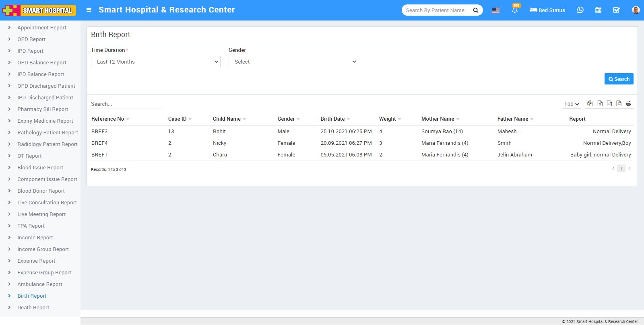Viewport: 644px width, 325px height.
Task: Open the notifications bell
Action: (x=514, y=10)
